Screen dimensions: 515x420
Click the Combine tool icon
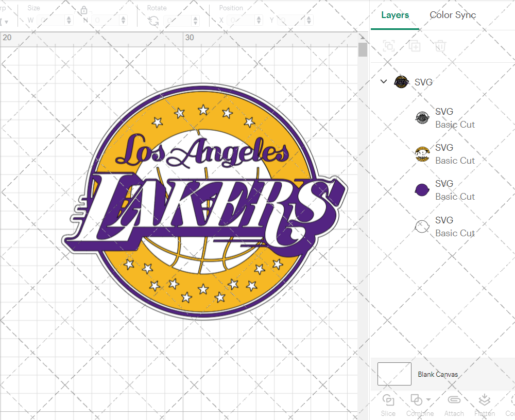tap(417, 400)
